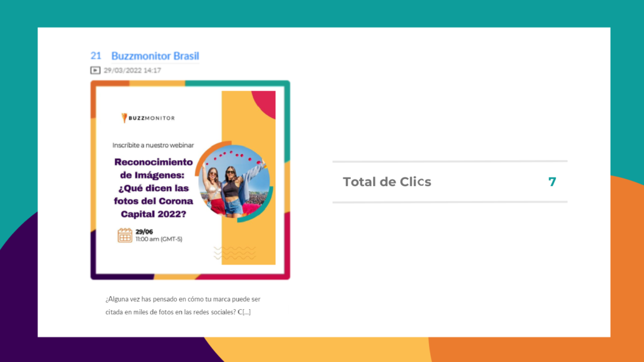The height and width of the screenshot is (362, 644).
Task: Select the post rank number 21
Action: tap(96, 56)
